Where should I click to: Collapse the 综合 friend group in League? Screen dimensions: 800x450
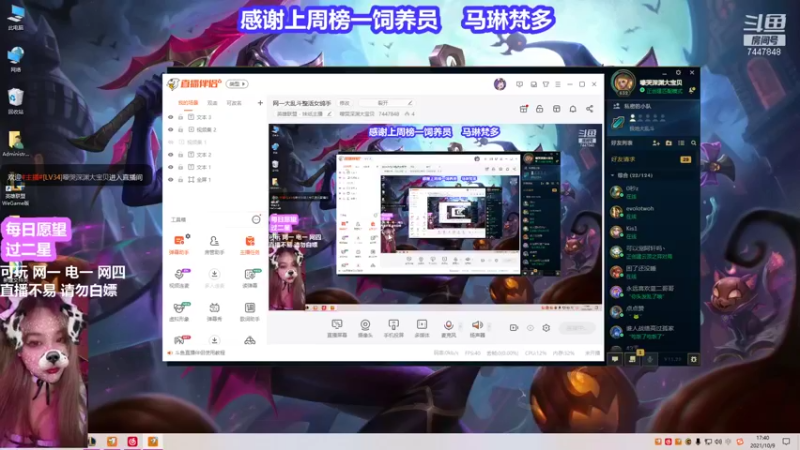click(x=613, y=176)
